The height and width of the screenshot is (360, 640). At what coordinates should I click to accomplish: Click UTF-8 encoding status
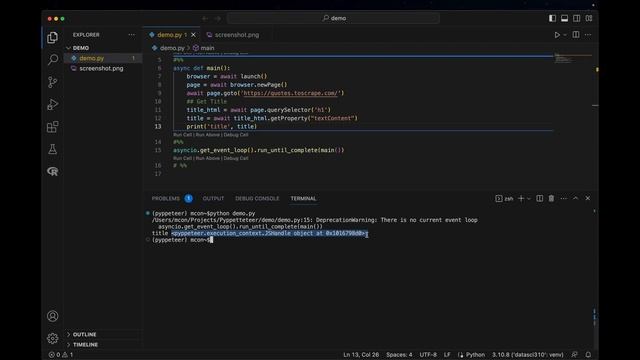point(428,355)
